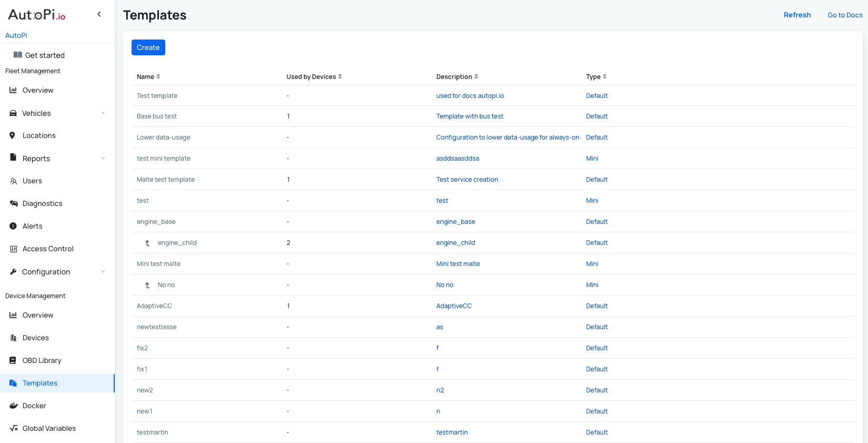Viewport: 868px width, 443px height.
Task: Click child-template arrow icon beside No no
Action: [x=147, y=285]
